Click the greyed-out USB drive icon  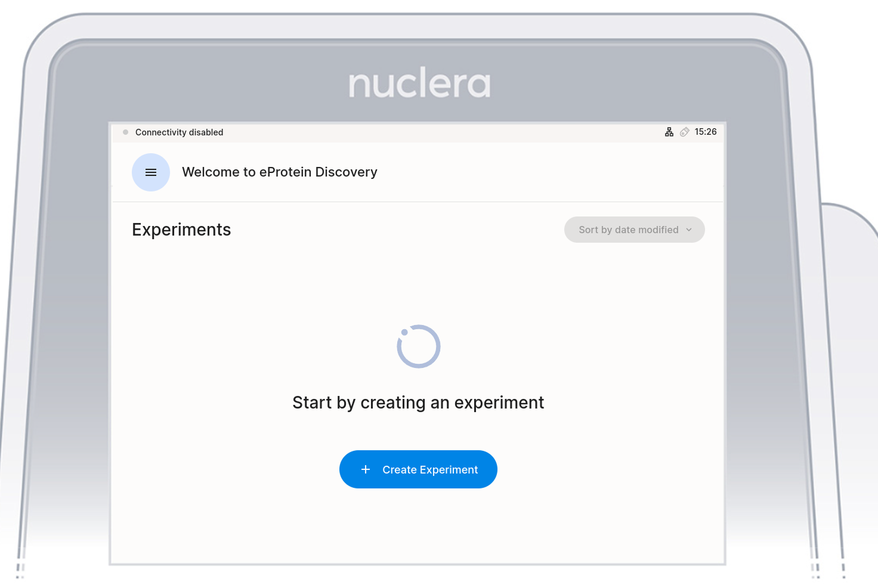[685, 132]
